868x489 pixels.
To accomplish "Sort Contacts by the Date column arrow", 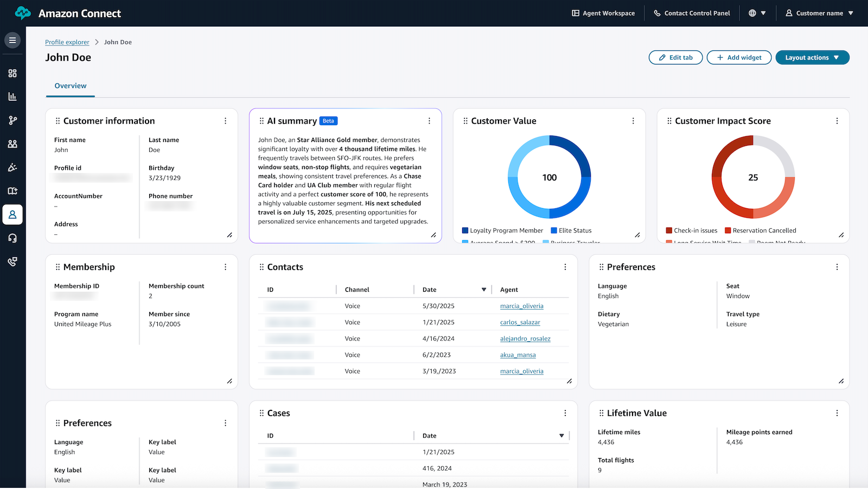I will pyautogui.click(x=483, y=289).
